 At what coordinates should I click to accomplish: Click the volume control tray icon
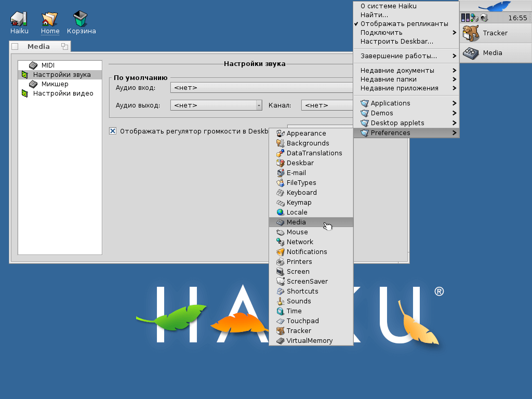484,18
